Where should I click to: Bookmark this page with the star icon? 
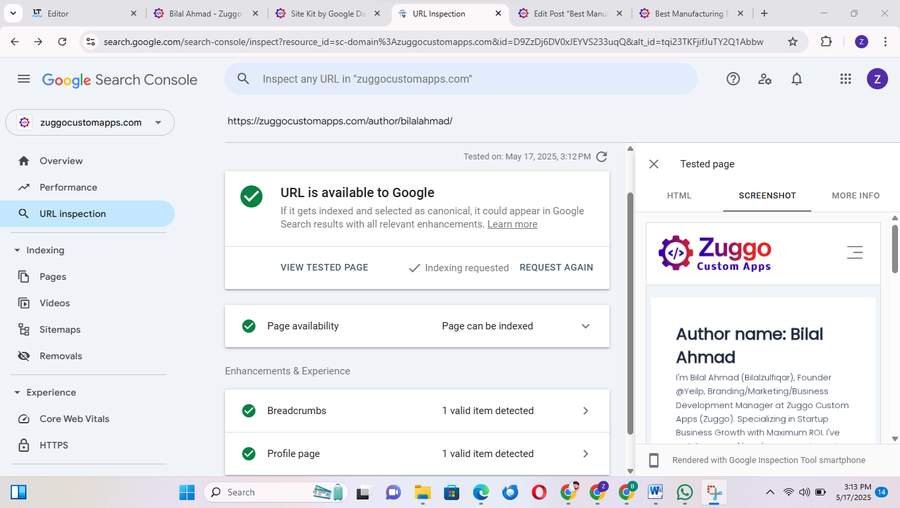click(x=793, y=41)
